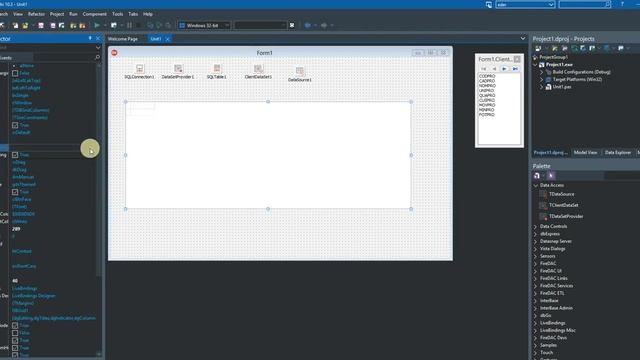Expand dbExpress category in Palette
This screenshot has width=640, height=360.
tap(536, 234)
